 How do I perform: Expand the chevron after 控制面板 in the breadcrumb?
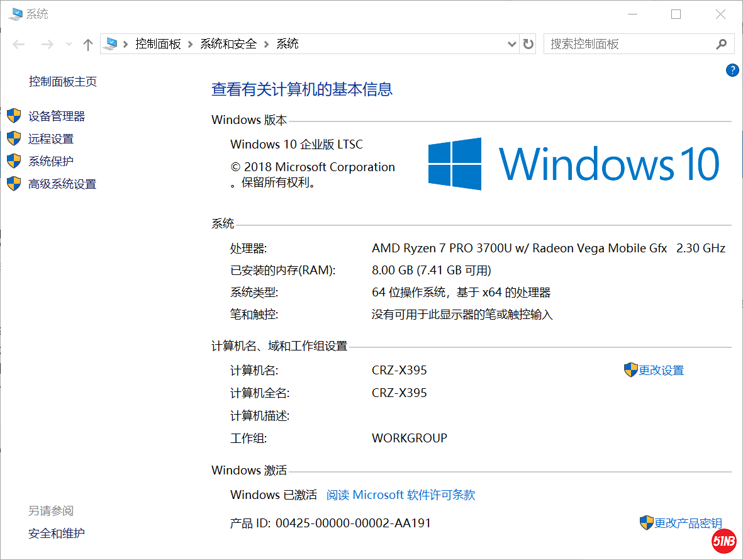pyautogui.click(x=191, y=44)
